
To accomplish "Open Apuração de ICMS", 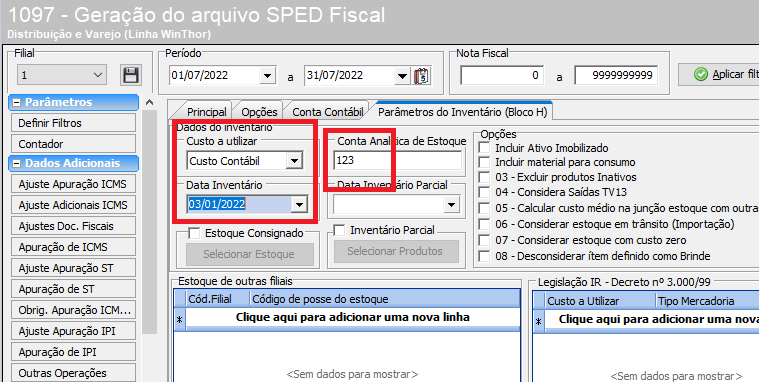I will click(x=73, y=247).
